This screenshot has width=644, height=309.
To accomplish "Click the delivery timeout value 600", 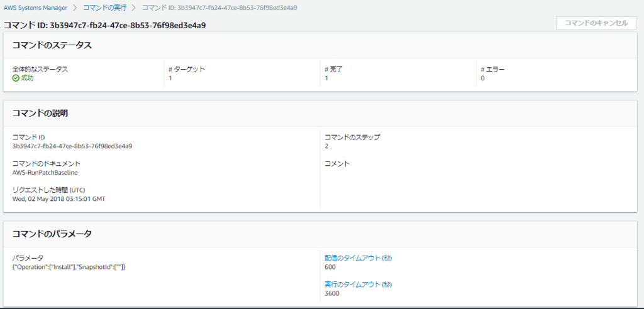I will (x=330, y=267).
